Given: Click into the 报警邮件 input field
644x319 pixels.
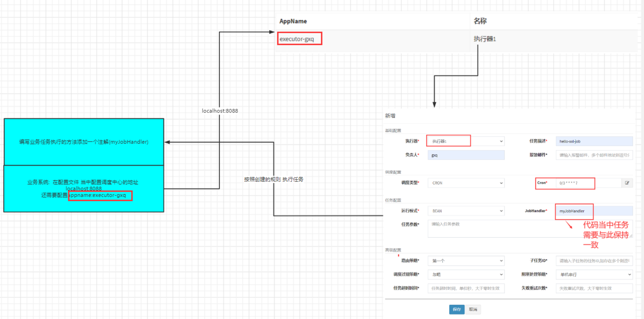Looking at the screenshot, I should pos(594,155).
